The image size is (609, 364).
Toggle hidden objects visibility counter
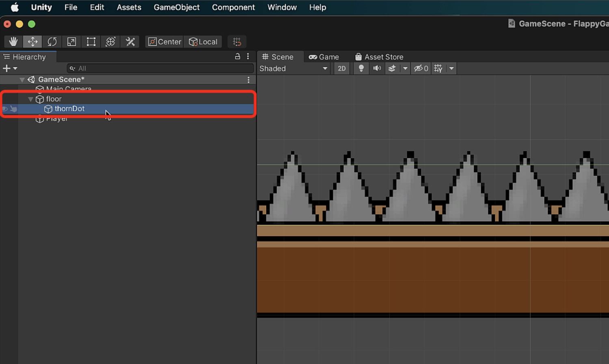pyautogui.click(x=421, y=68)
